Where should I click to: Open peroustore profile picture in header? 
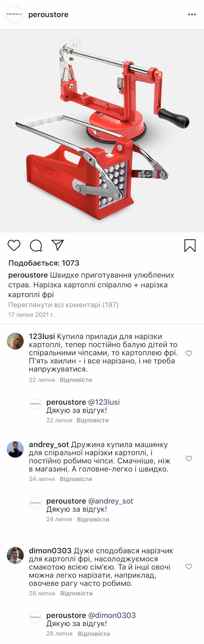(x=14, y=14)
